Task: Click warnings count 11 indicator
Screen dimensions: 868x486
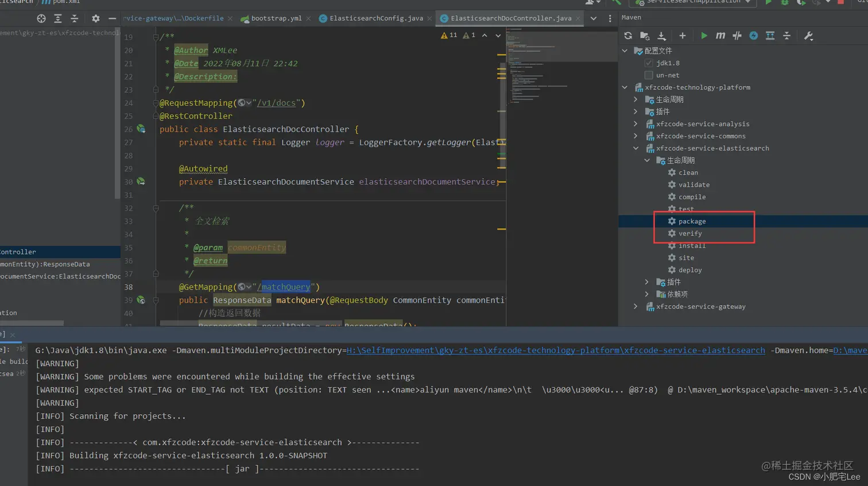Action: [449, 36]
